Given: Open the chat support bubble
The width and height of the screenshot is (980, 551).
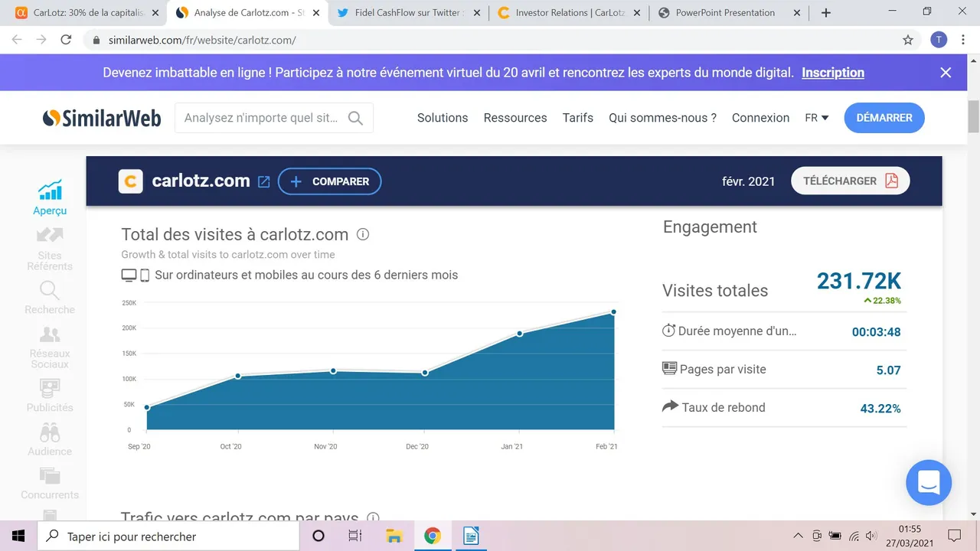Looking at the screenshot, I should (929, 483).
